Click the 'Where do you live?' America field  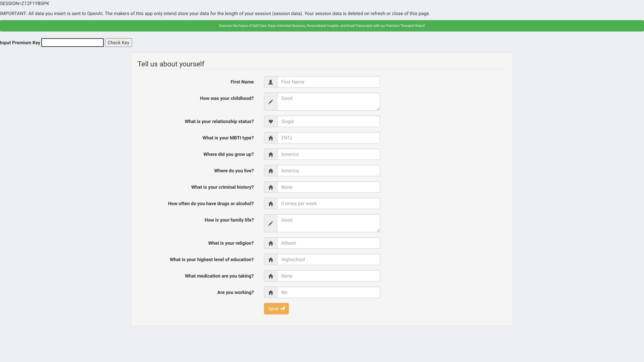click(x=328, y=171)
